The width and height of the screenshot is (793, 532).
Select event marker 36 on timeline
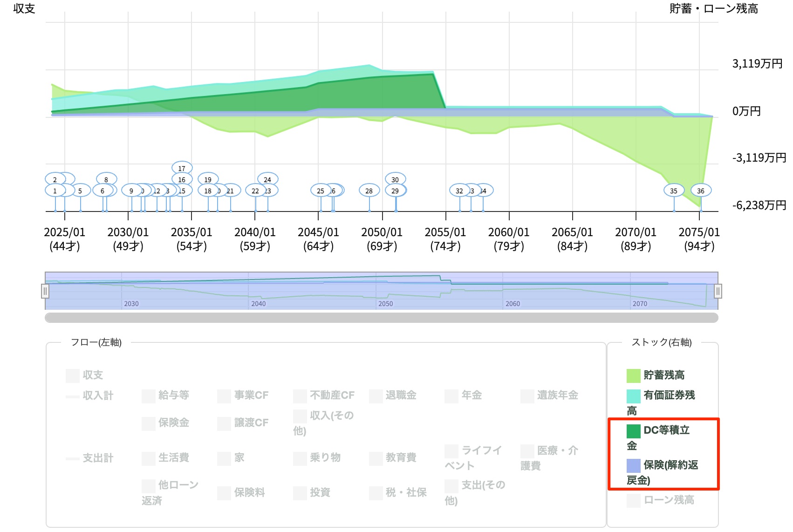[x=700, y=191]
